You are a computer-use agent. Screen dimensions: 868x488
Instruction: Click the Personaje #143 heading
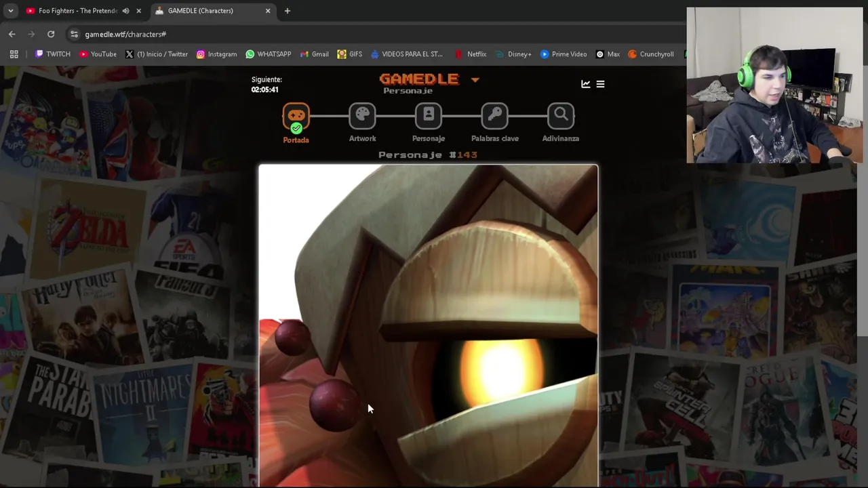(428, 155)
